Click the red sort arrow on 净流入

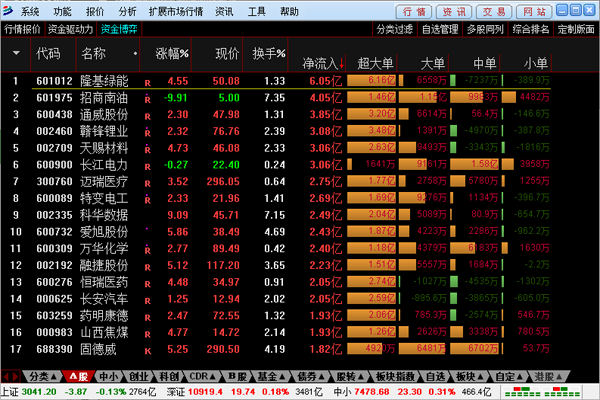(x=344, y=63)
